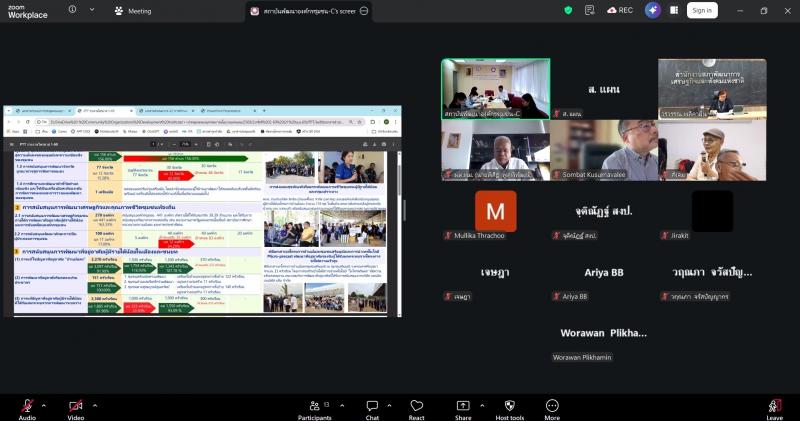Click the black avatar above Jirakit
The height and width of the screenshot is (421, 800).
pos(712,211)
